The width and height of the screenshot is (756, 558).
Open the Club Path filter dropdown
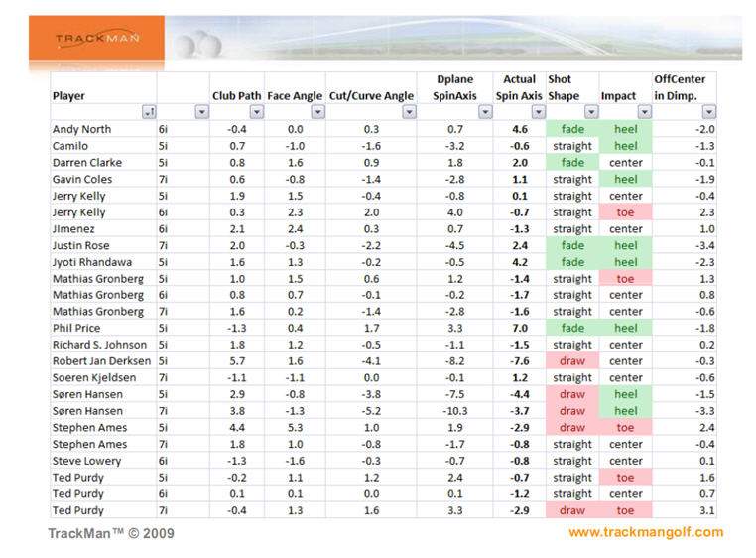[256, 112]
